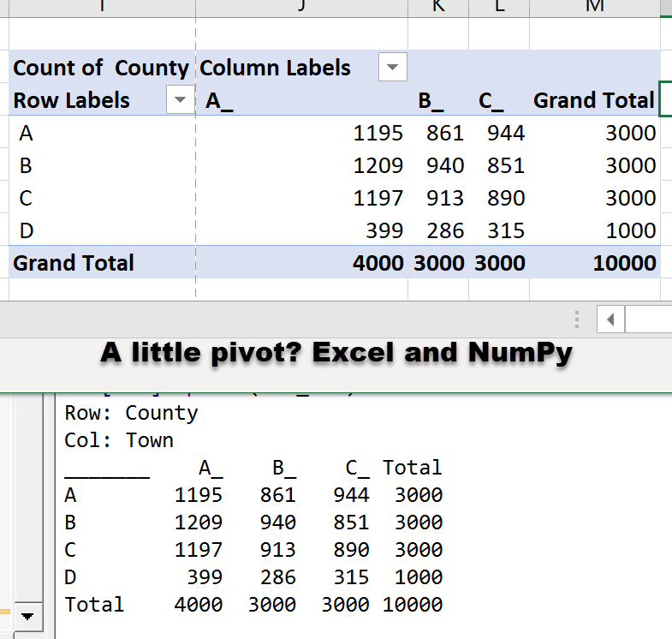Click the horizontal scrollbar left arrow

tap(610, 319)
